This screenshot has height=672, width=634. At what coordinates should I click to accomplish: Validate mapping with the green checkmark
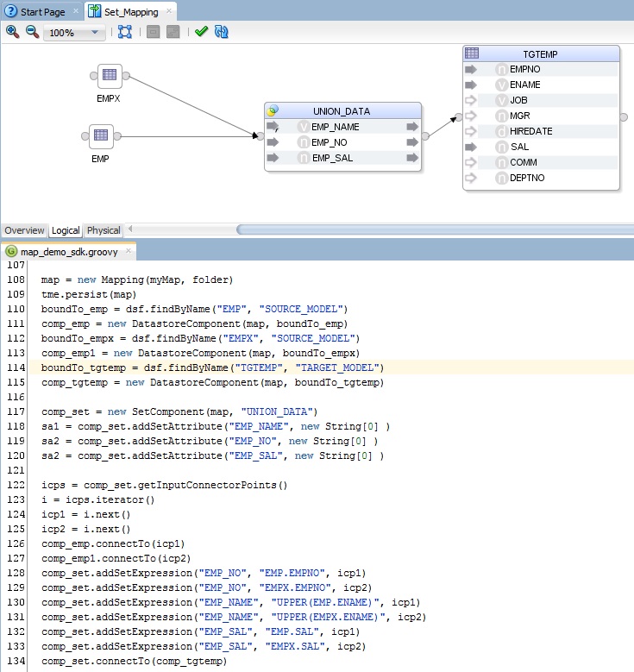[201, 32]
